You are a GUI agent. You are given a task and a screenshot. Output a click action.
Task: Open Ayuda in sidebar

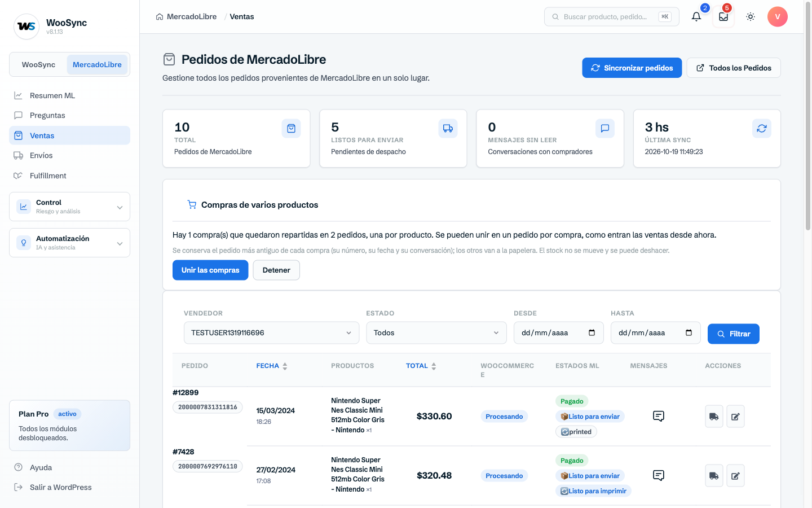[69, 467]
